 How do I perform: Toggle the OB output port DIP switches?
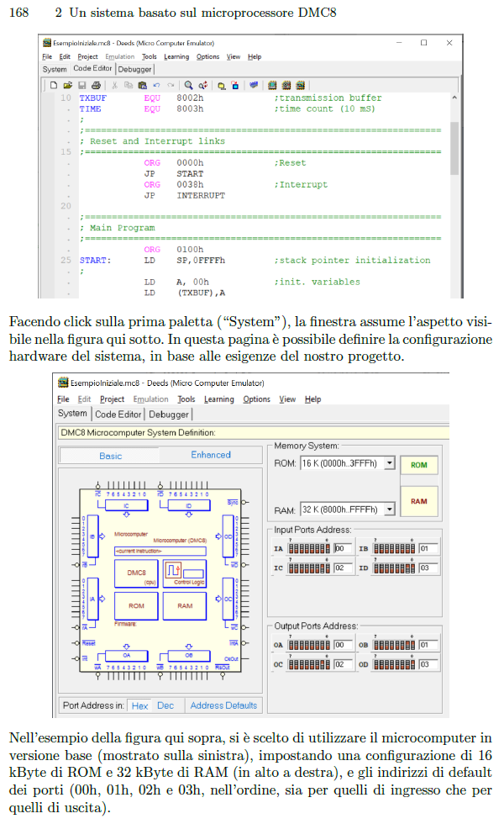coord(394,645)
